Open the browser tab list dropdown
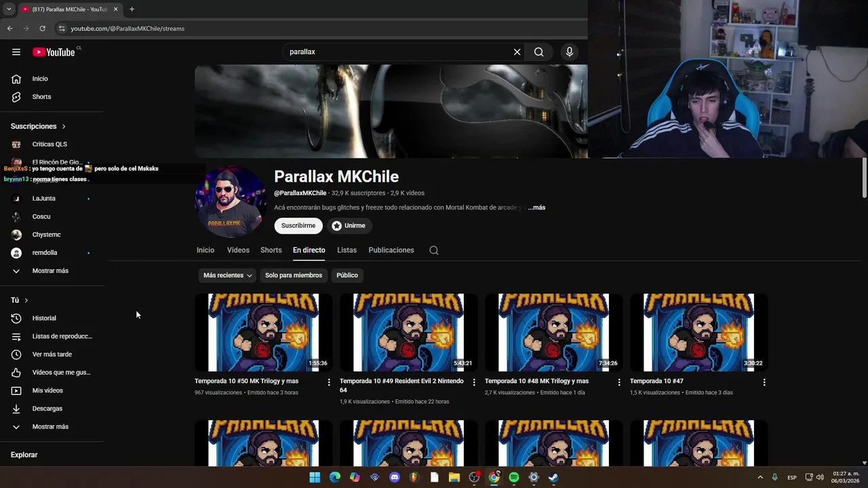 [x=9, y=9]
